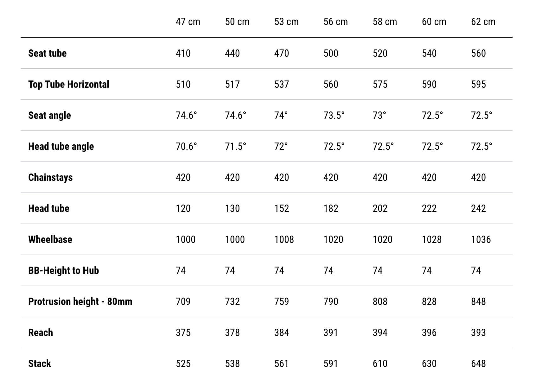This screenshot has width=536, height=392.
Task: Select the 50 cm column header
Action: [237, 22]
